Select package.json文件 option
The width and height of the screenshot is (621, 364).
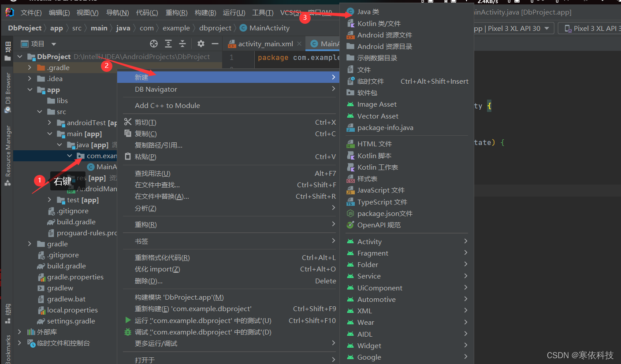[x=406, y=213]
